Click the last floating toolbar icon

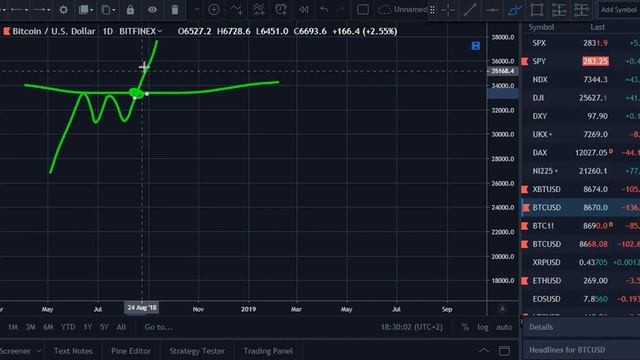point(581,9)
